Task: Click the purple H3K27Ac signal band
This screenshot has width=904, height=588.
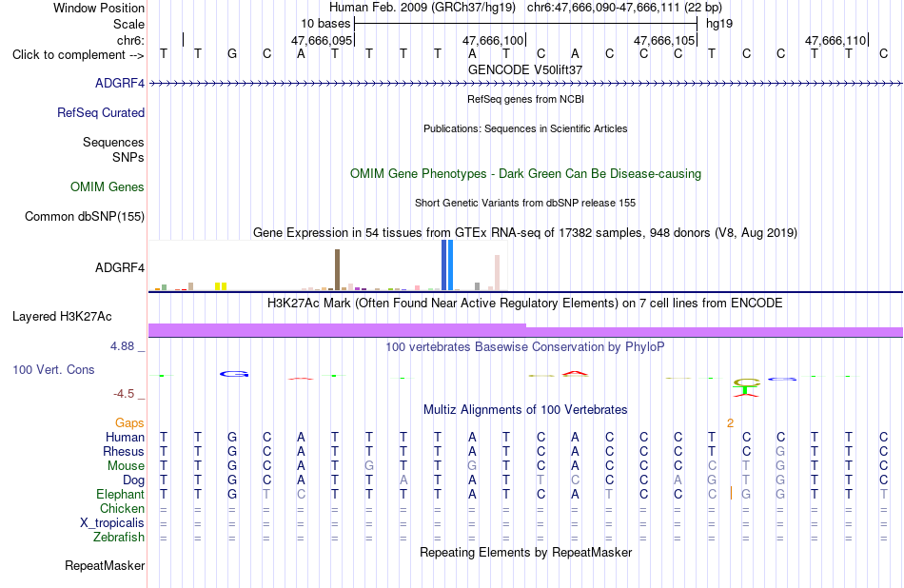Action: click(525, 330)
